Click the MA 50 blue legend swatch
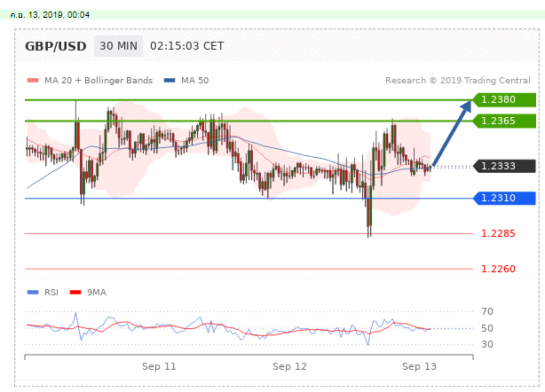The height and width of the screenshot is (392, 545). 170,81
